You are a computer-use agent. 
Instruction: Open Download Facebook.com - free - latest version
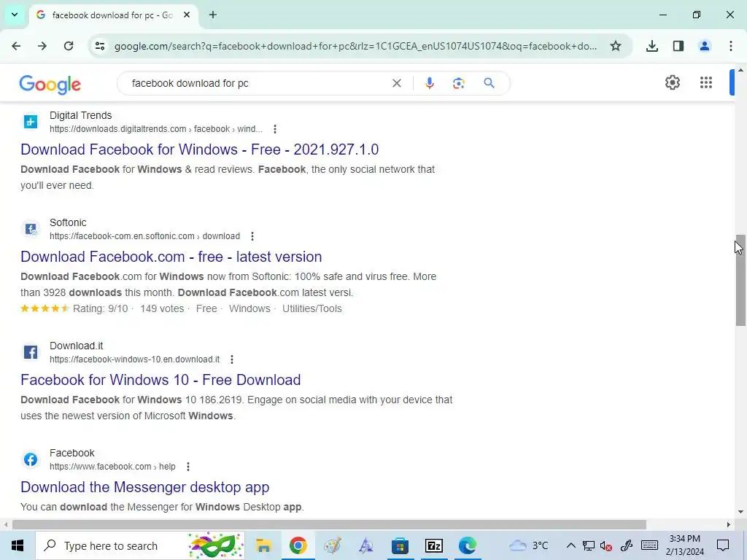click(171, 257)
